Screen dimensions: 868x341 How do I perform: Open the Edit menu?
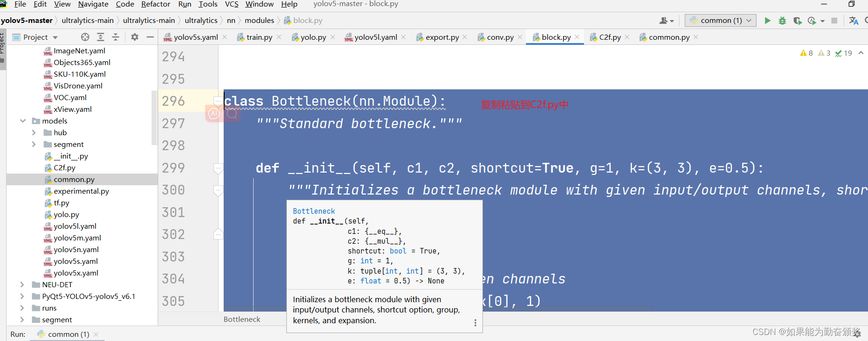[x=40, y=4]
